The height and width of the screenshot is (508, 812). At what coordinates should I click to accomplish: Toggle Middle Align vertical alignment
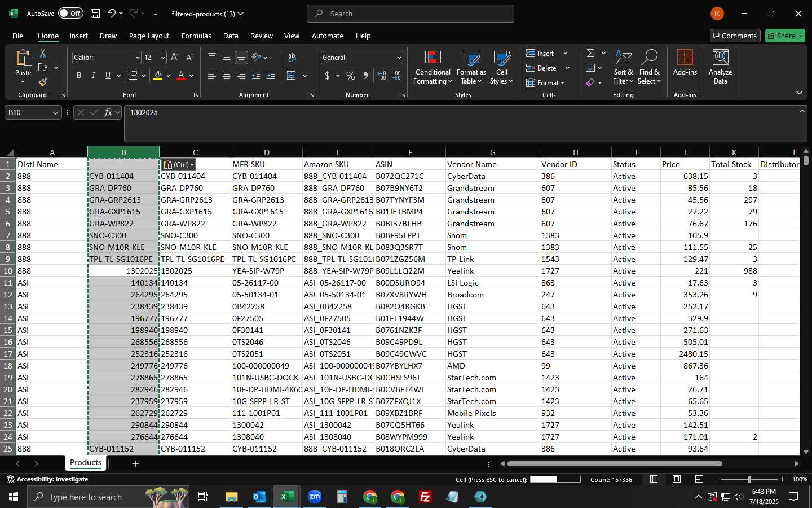coord(227,58)
